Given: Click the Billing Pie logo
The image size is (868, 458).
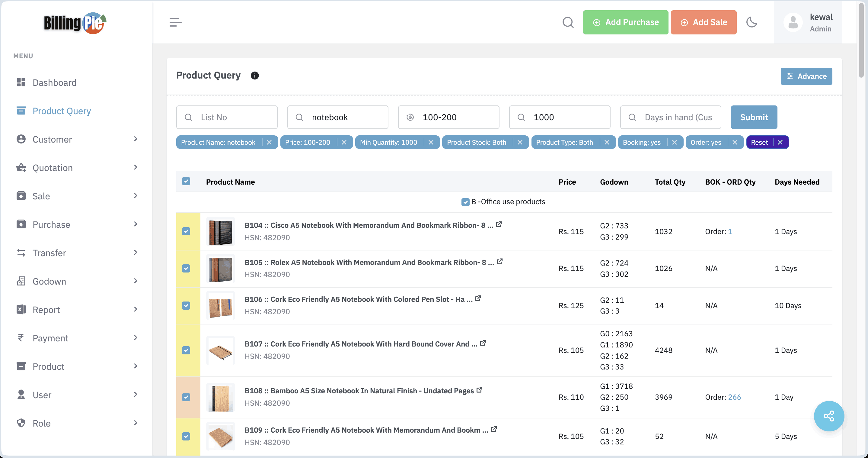Looking at the screenshot, I should (x=75, y=23).
